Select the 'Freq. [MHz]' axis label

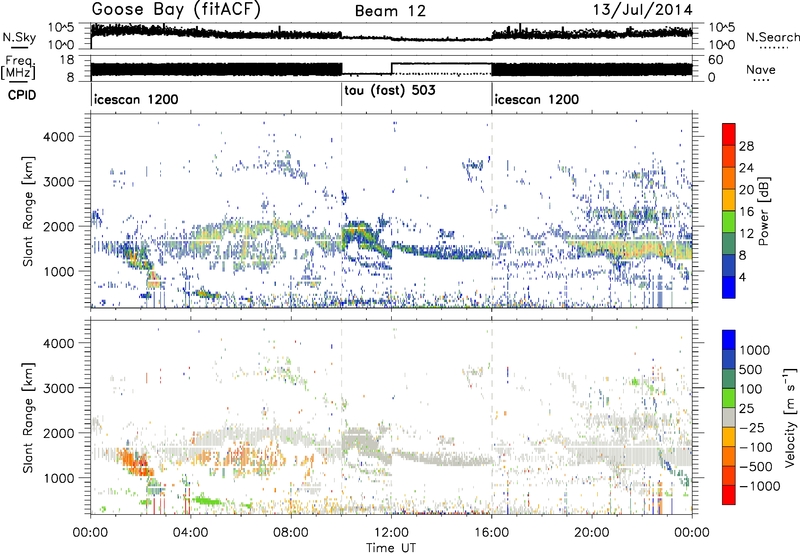coord(19,68)
